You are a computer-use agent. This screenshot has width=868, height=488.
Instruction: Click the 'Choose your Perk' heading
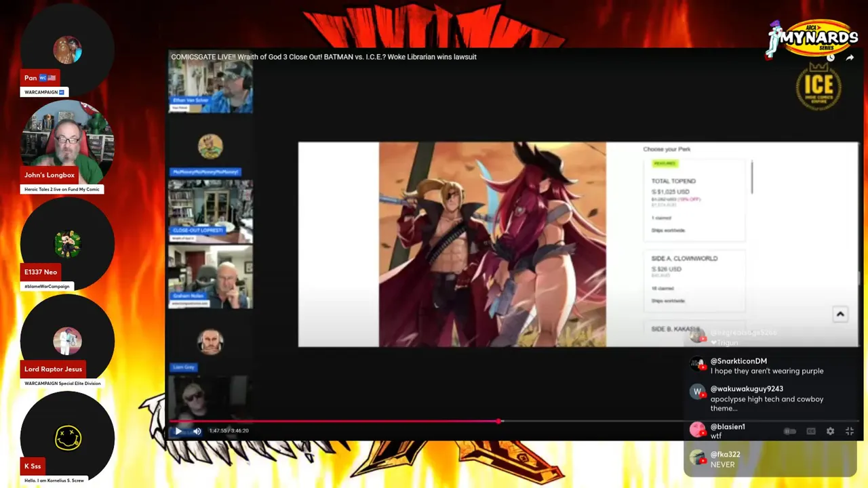click(667, 149)
